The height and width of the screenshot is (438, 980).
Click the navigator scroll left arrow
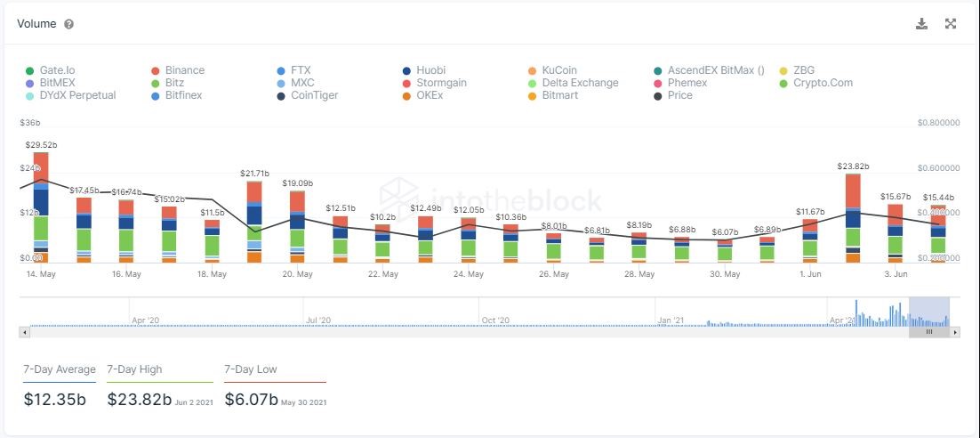pos(24,332)
